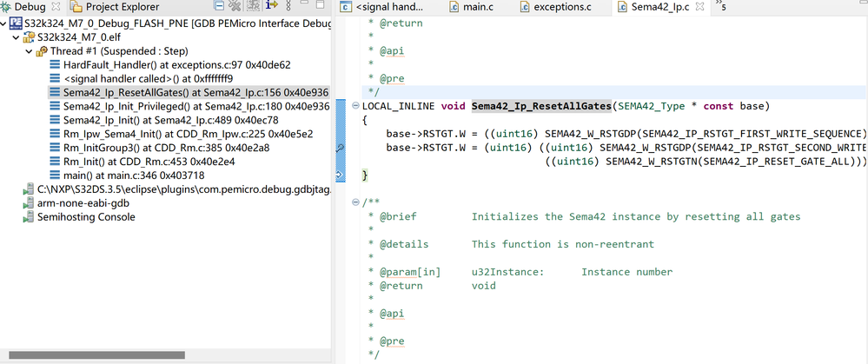The image size is (868, 364).
Task: Switch to the Debug tab
Action: coord(30,7)
